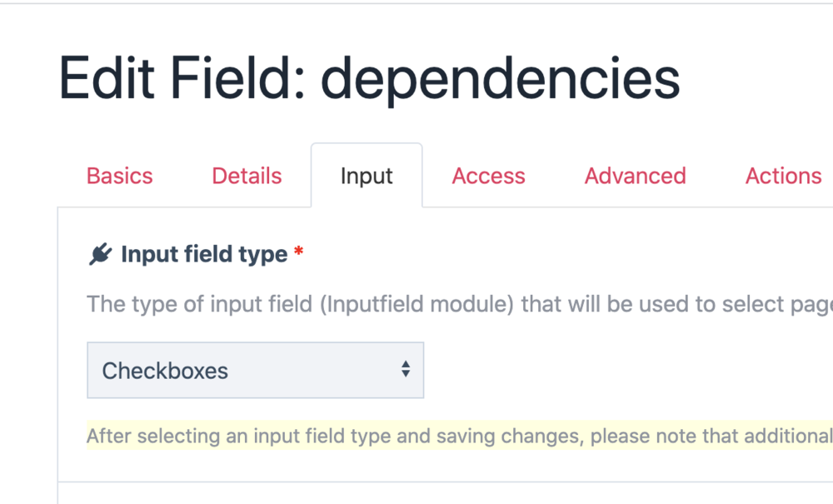
Task: Click the "Input field type" label
Action: 204,254
